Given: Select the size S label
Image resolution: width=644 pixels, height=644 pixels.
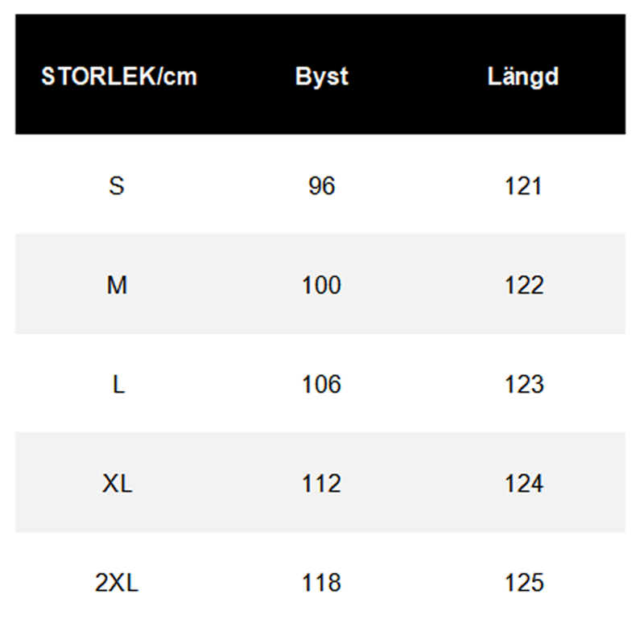Looking at the screenshot, I should pyautogui.click(x=118, y=186).
